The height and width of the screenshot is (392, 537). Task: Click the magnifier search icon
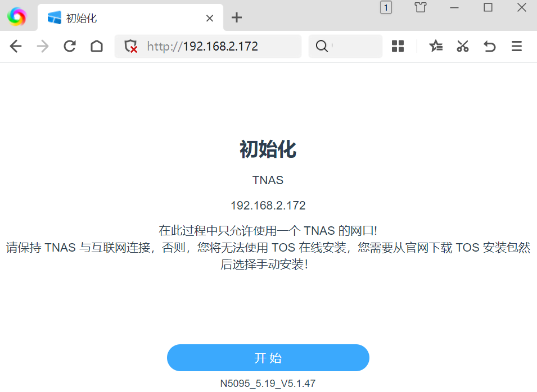321,46
